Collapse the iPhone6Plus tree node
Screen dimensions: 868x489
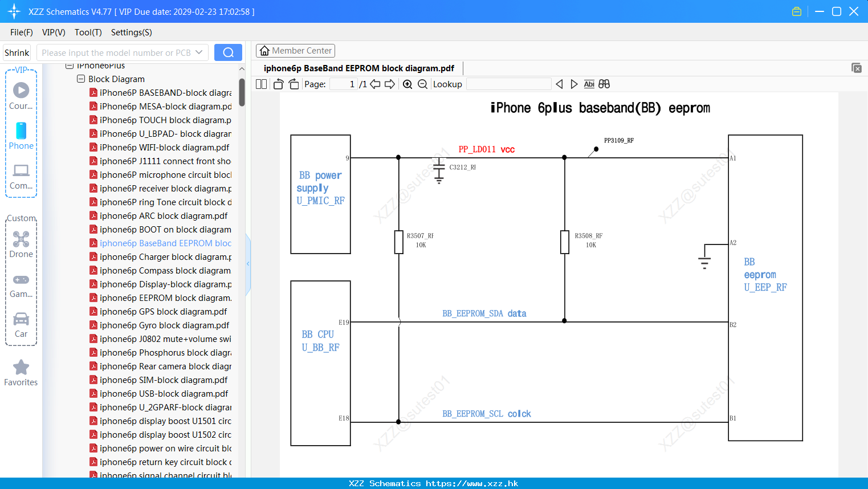[x=70, y=66]
